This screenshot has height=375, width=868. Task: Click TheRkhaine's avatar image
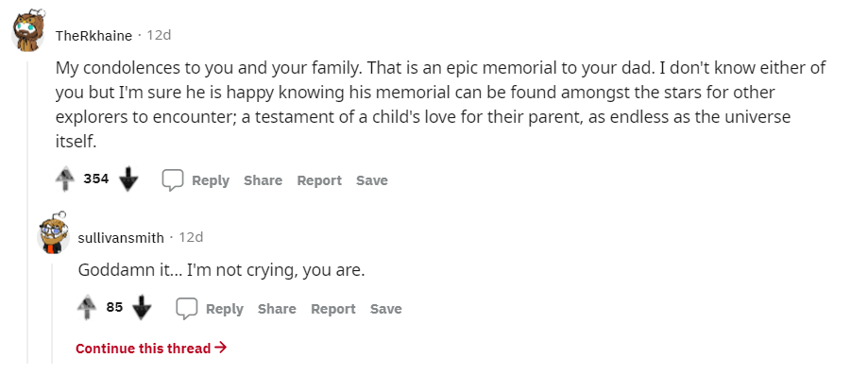(28, 31)
